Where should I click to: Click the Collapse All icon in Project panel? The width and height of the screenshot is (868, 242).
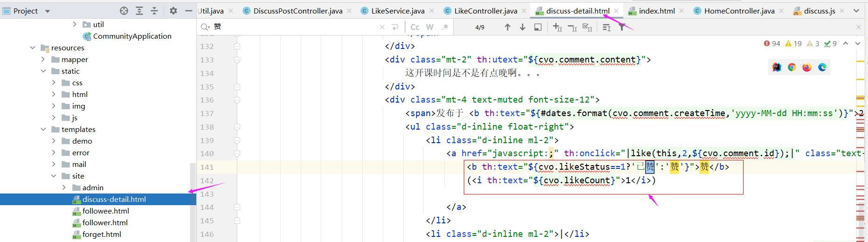pos(154,11)
